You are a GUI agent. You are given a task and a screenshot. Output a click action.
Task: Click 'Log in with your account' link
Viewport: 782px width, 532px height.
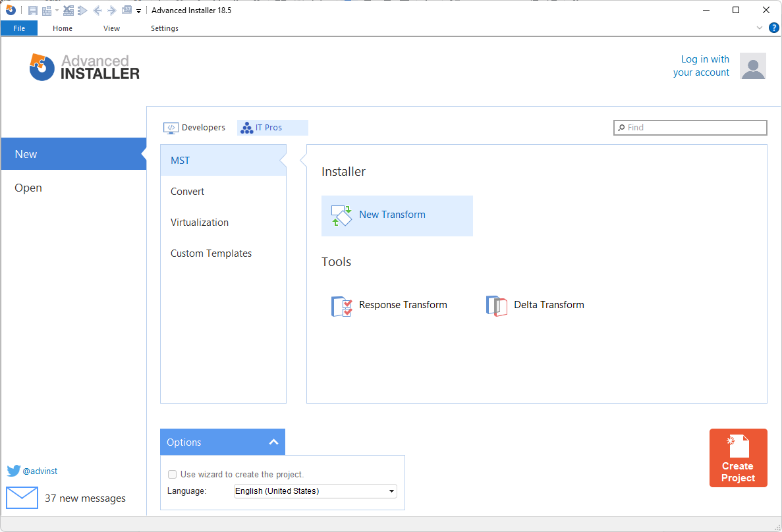pos(701,66)
